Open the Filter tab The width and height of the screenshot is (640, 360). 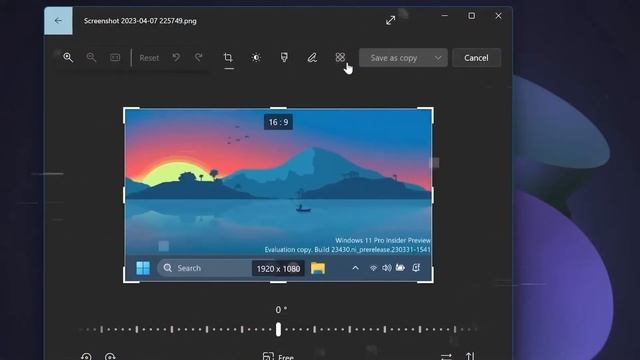[284, 58]
